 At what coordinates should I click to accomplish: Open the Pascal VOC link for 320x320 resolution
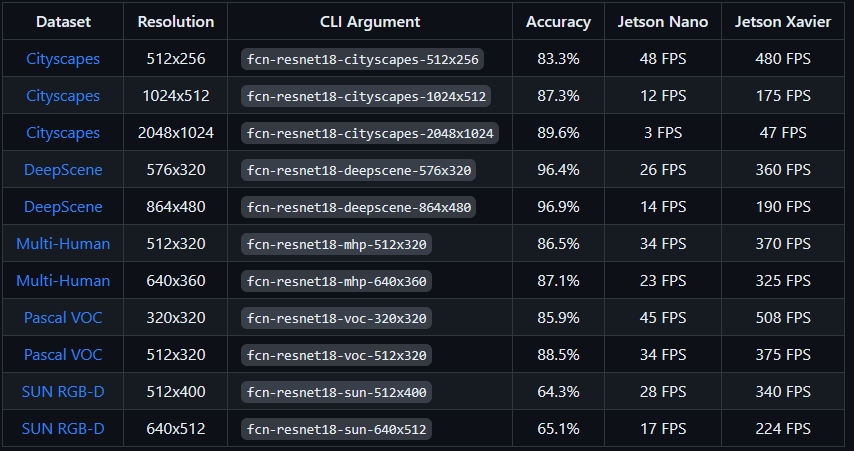[x=63, y=318]
